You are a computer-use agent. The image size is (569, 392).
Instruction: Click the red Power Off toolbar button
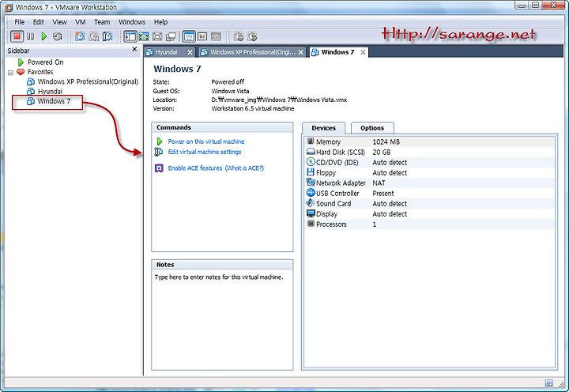click(17, 36)
